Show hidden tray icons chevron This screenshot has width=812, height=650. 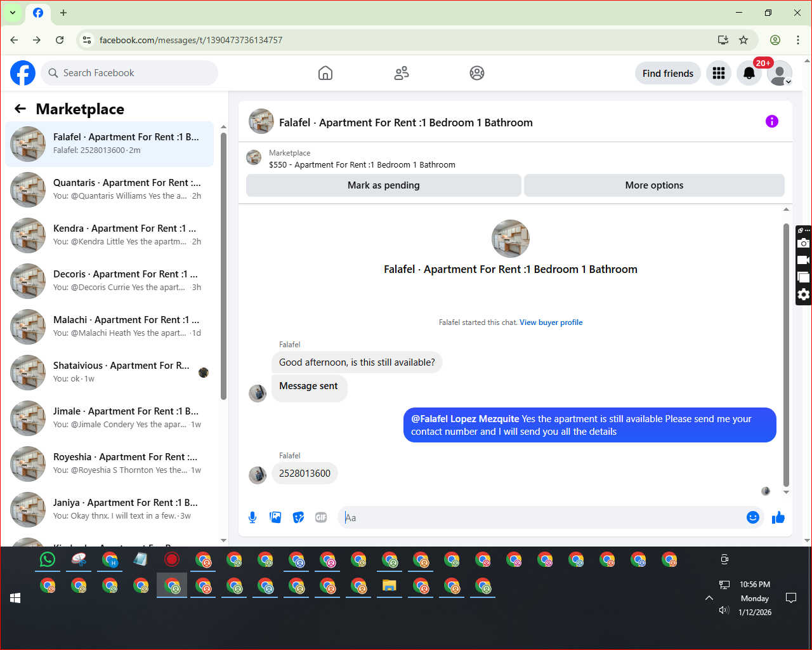(709, 598)
